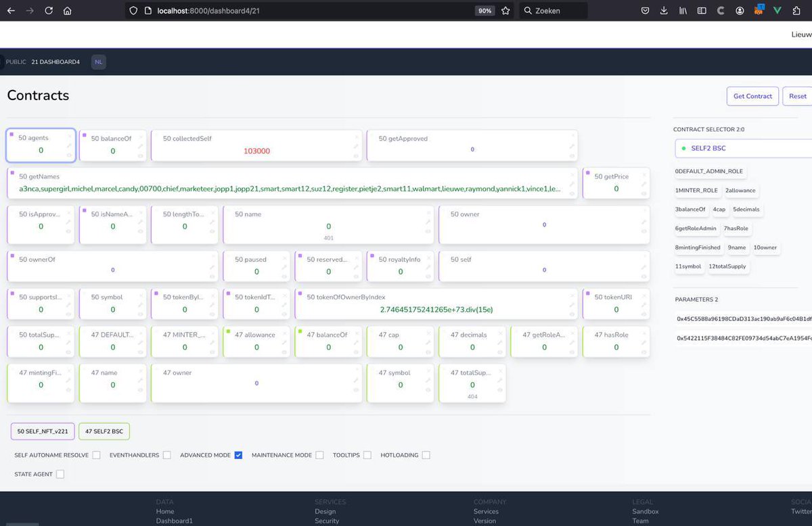Viewport: 812px width, 526px height.
Task: Select the 4cap function chip
Action: pos(719,210)
